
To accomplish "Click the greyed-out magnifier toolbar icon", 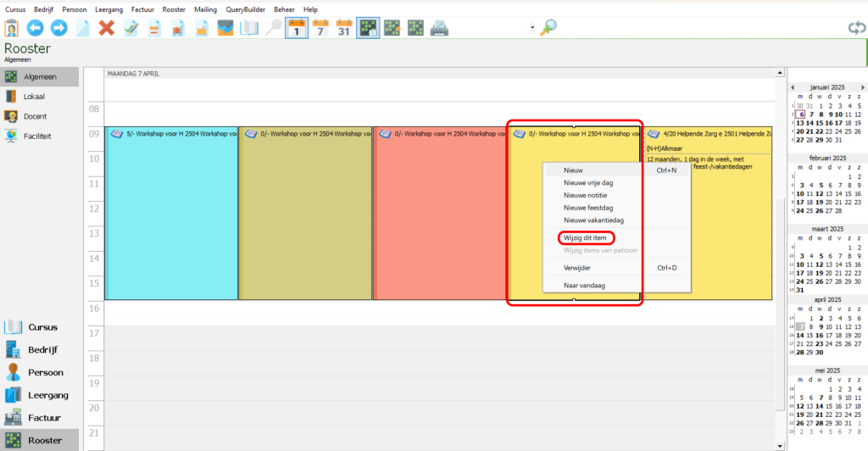I will click(273, 28).
